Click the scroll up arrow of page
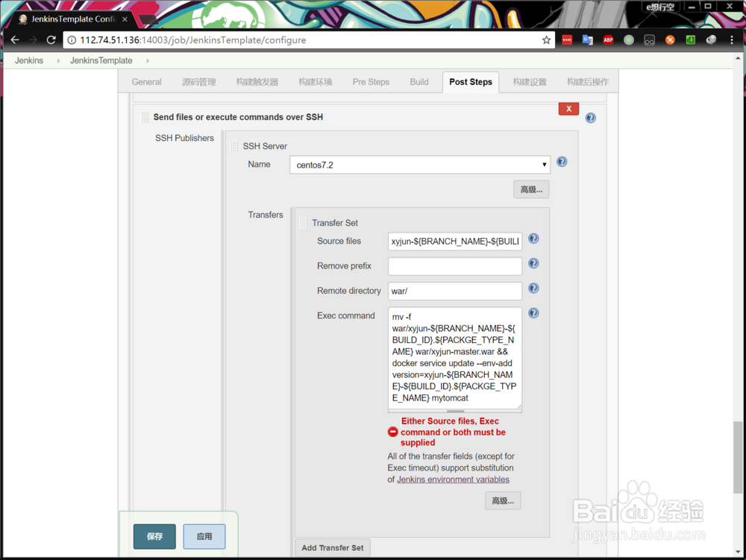Viewport: 746px width, 560px height. (738, 58)
